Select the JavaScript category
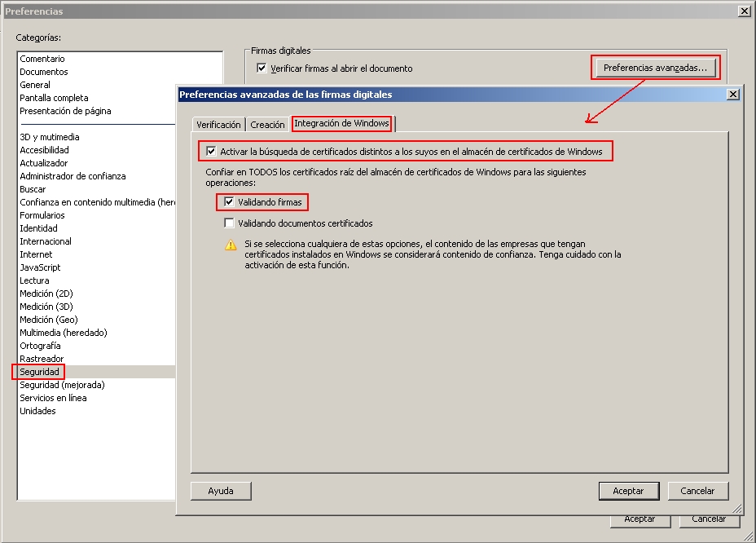The image size is (756, 543). point(40,267)
